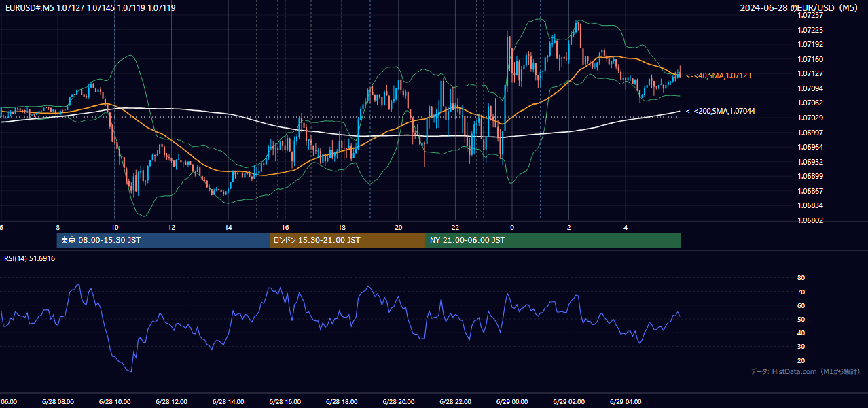Click price axis value 1.06932
The image size is (868, 408).
click(x=812, y=162)
